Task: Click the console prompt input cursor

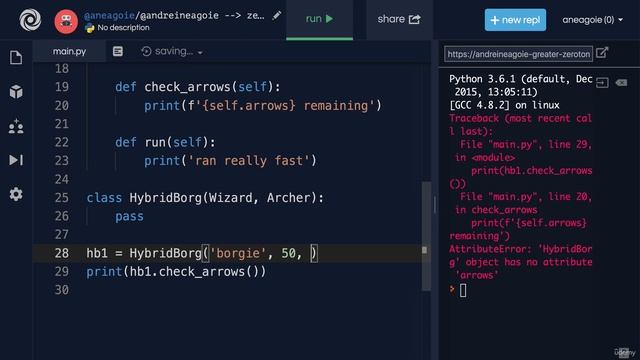Action: point(463,290)
